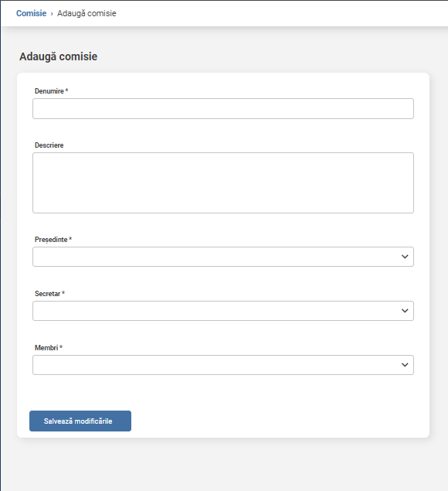448x491 pixels.
Task: Click the Salvează modificările button
Action: (80, 421)
